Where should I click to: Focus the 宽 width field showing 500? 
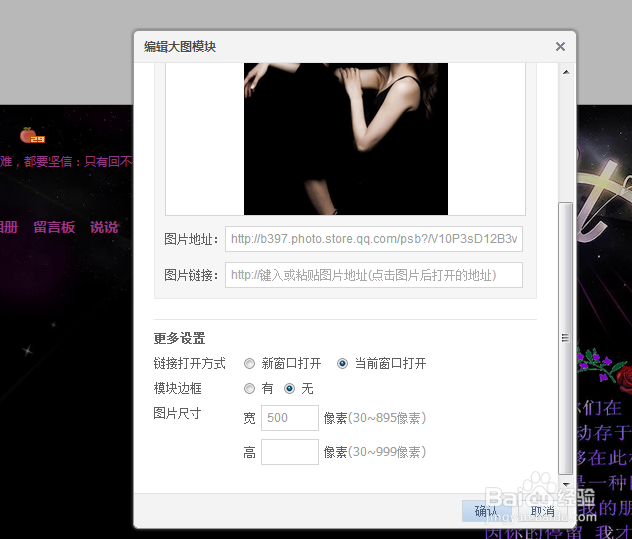pos(290,418)
